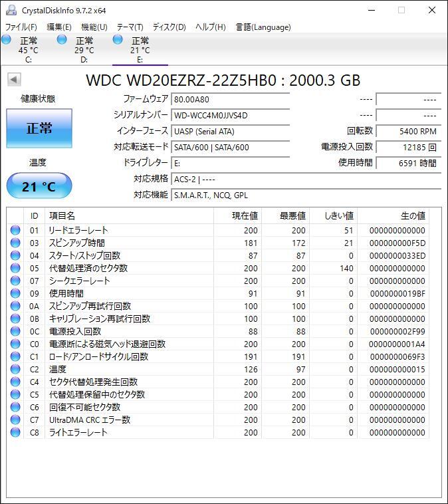Screen dimensions: 448x504
Task: Click the しきい値 column header
Action: click(x=333, y=215)
